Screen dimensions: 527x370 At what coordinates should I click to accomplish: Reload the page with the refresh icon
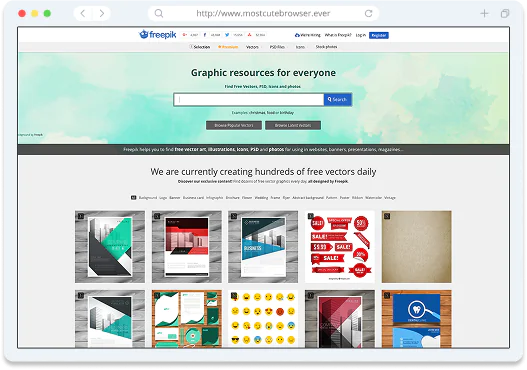point(369,13)
